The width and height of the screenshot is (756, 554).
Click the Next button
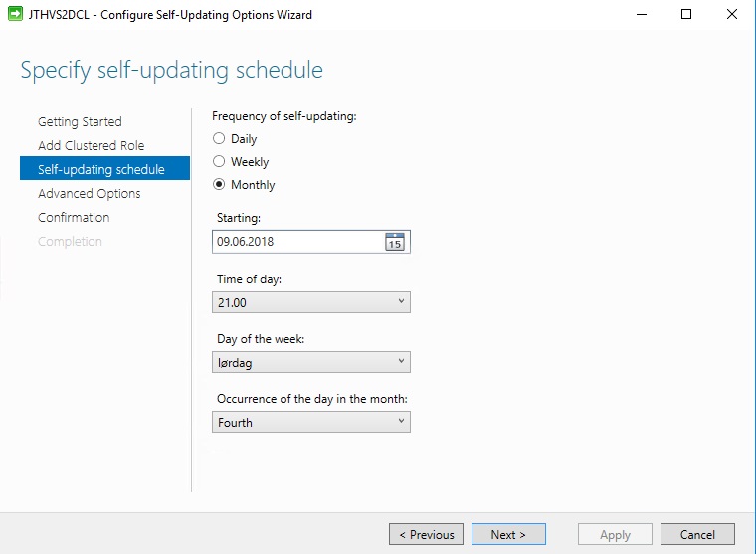pos(508,534)
